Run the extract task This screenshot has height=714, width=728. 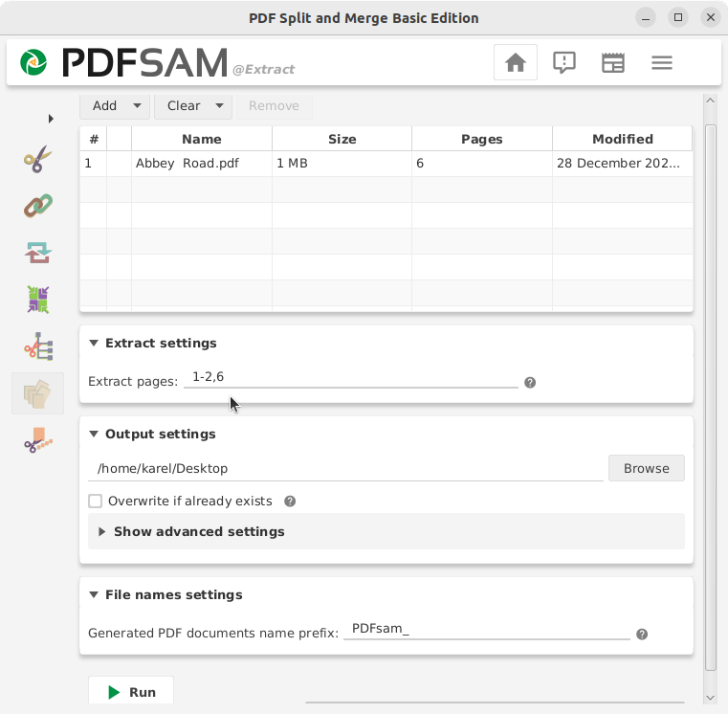coord(131,692)
